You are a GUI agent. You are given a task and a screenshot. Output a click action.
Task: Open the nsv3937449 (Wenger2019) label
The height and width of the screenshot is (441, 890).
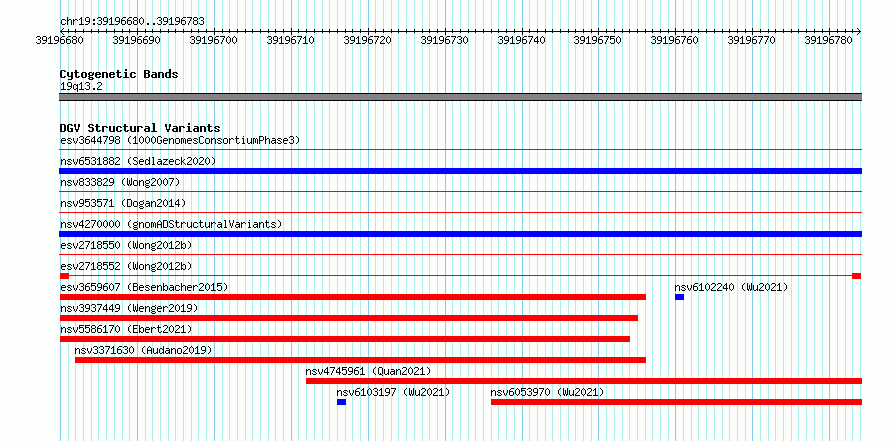129,308
